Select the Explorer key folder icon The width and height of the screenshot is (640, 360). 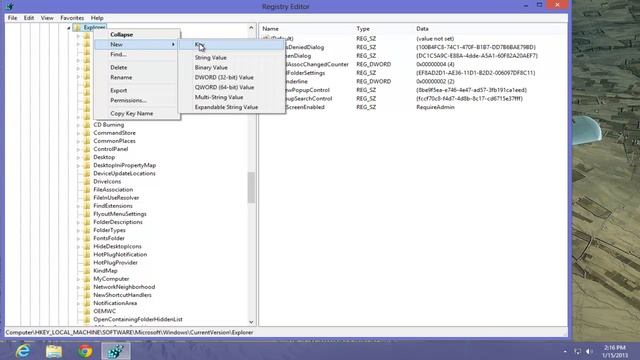77,27
